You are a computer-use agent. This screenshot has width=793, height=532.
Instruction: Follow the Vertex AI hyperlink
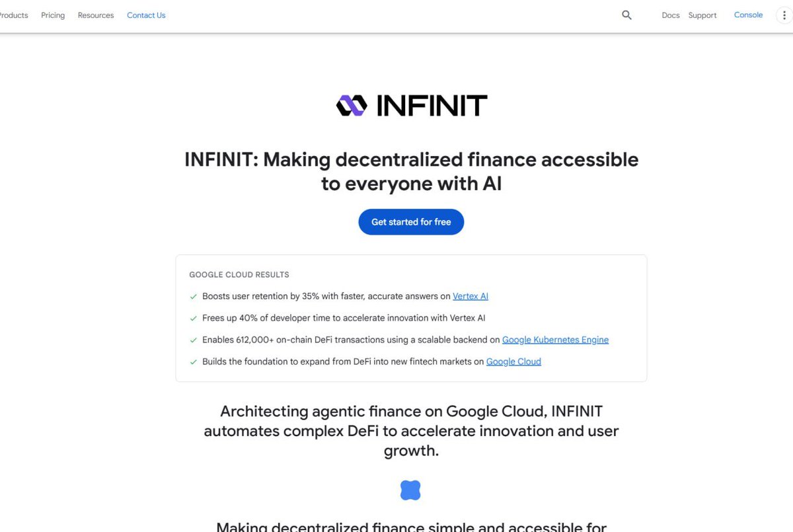click(471, 297)
